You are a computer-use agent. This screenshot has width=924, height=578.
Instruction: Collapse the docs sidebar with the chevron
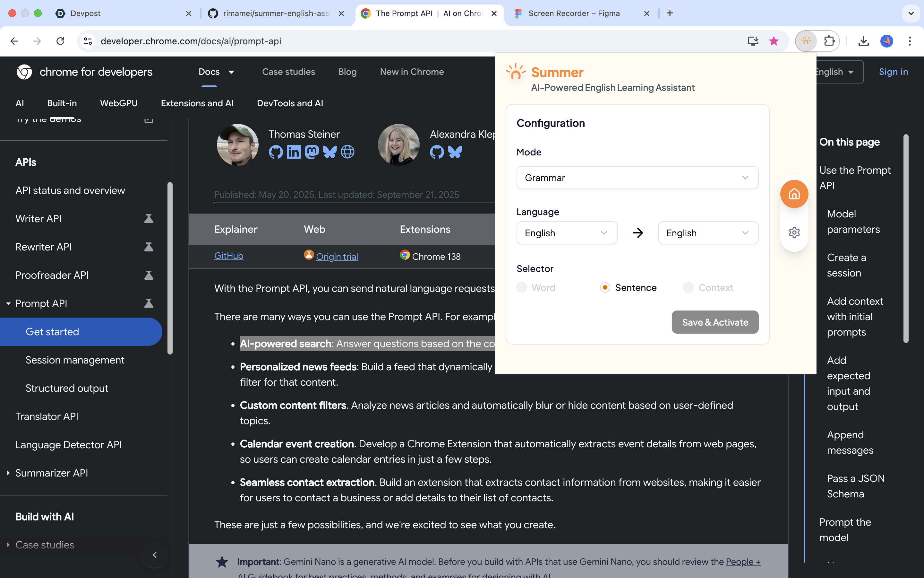[x=155, y=555]
